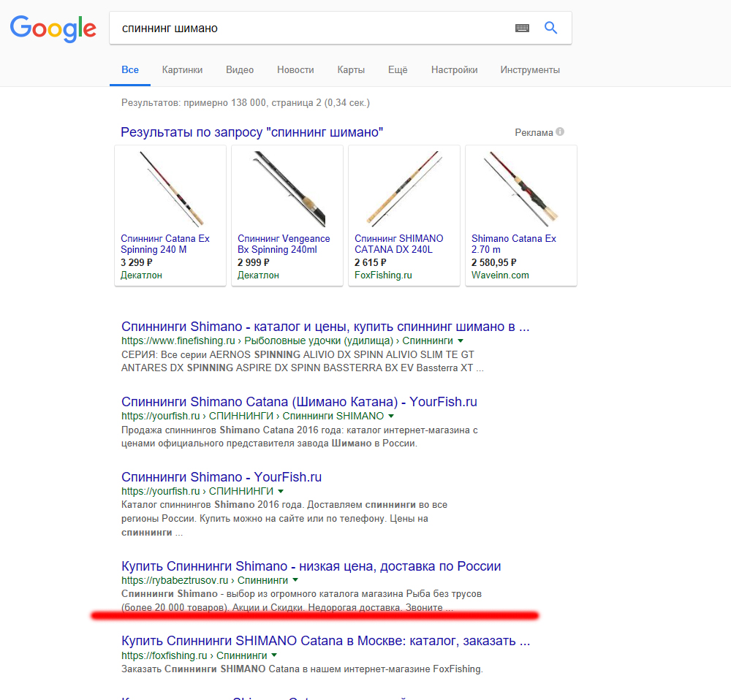Click the Catana Ex Spinning 240 M rod image

point(170,189)
